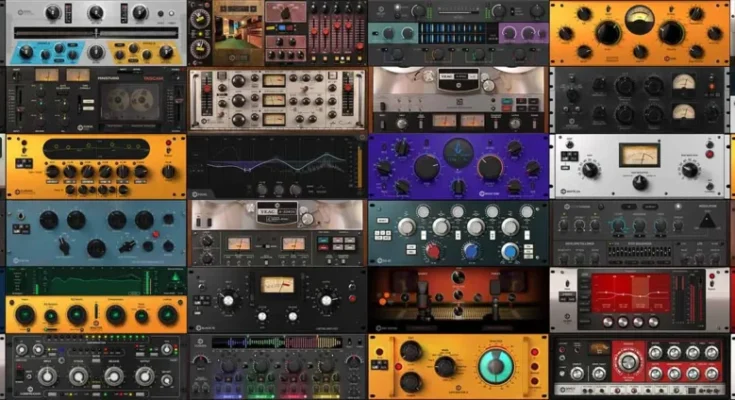Viewport: 735px width, 400px height.
Task: Click the upper clock-style dial beside studio room image
Action: pos(200,19)
